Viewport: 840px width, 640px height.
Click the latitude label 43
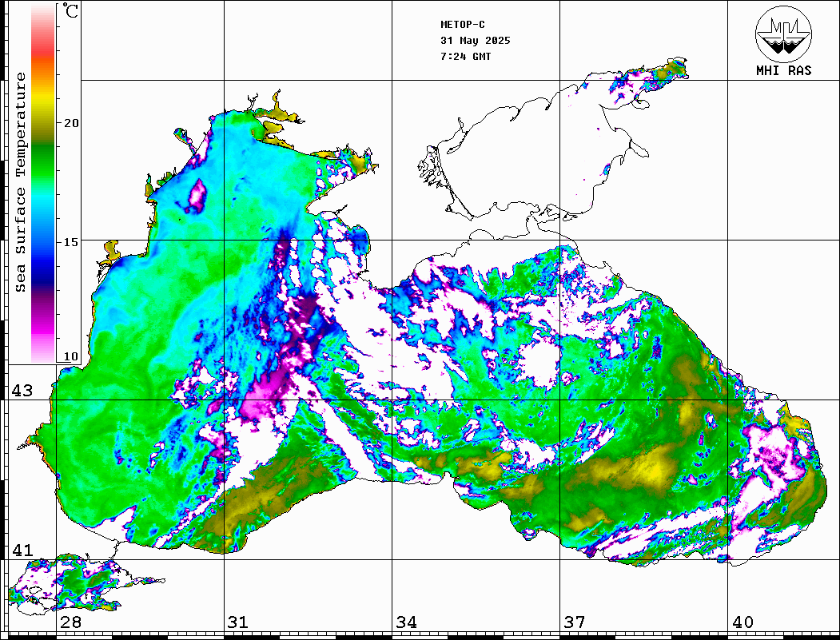tap(22, 391)
